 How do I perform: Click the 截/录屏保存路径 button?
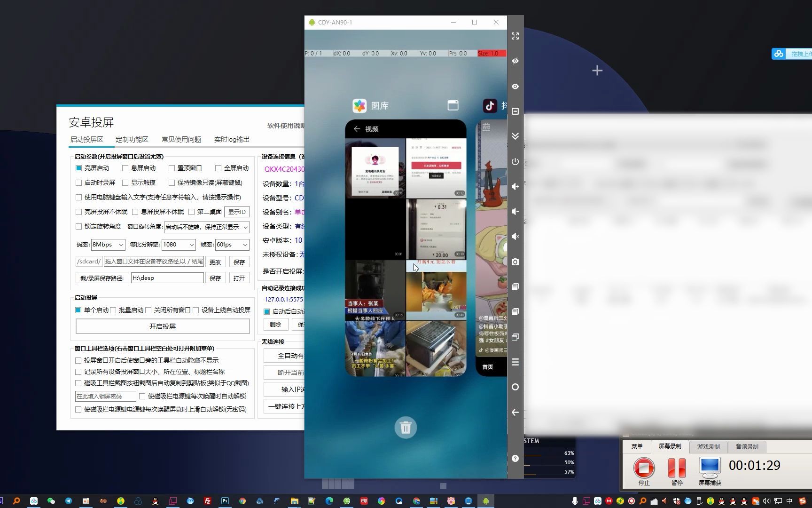(102, 278)
